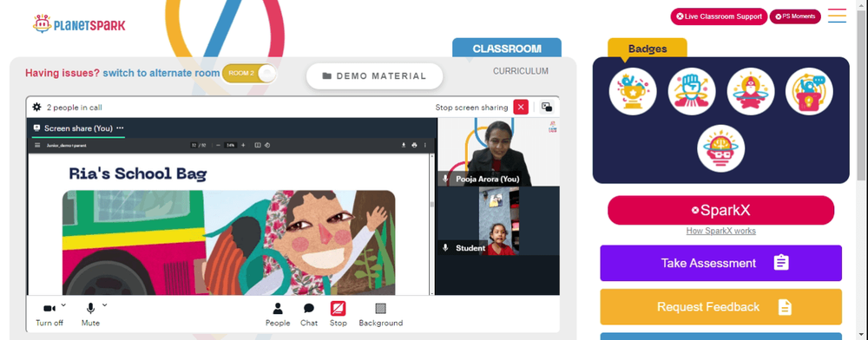
Task: Open PDF viewer more actions menu
Action: (425, 146)
